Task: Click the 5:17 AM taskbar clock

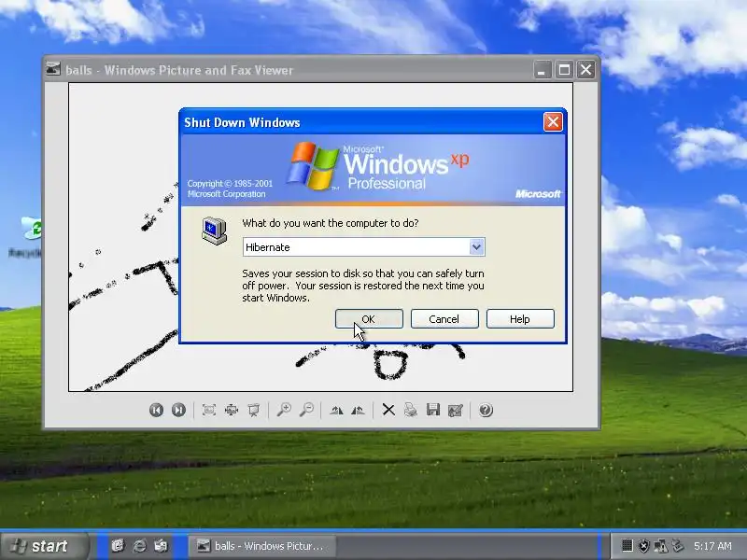Action: 713,546
